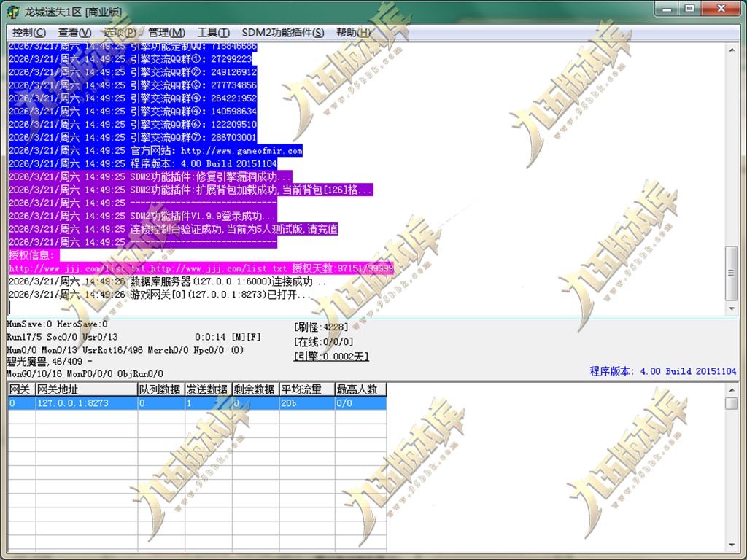Click the 平均流量 column header
Screen dimensions: 747x560
pos(307,389)
